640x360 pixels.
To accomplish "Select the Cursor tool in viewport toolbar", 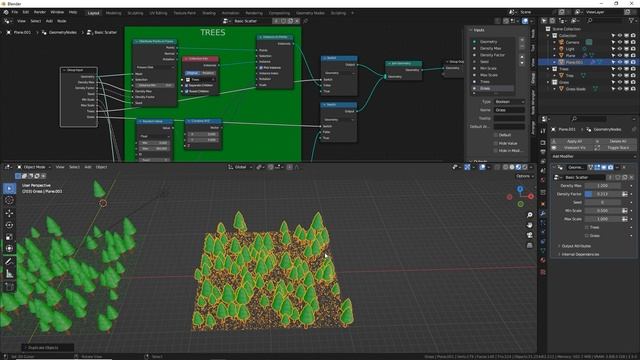I will (9, 200).
